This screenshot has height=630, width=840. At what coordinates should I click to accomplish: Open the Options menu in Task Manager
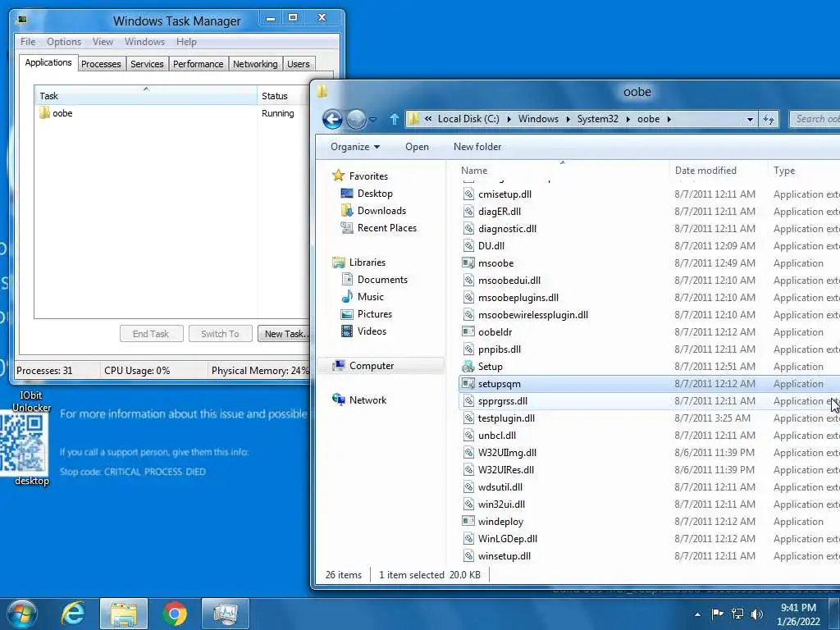coord(64,42)
